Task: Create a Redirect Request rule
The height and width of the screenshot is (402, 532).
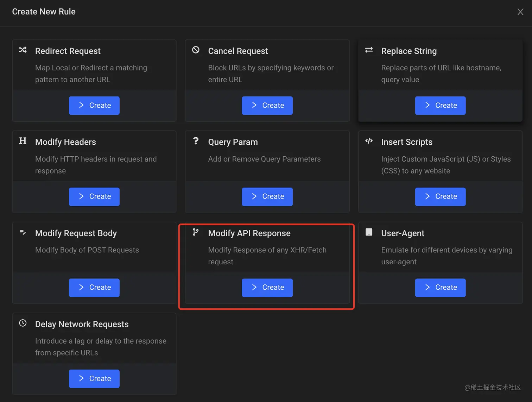Action: pyautogui.click(x=94, y=105)
